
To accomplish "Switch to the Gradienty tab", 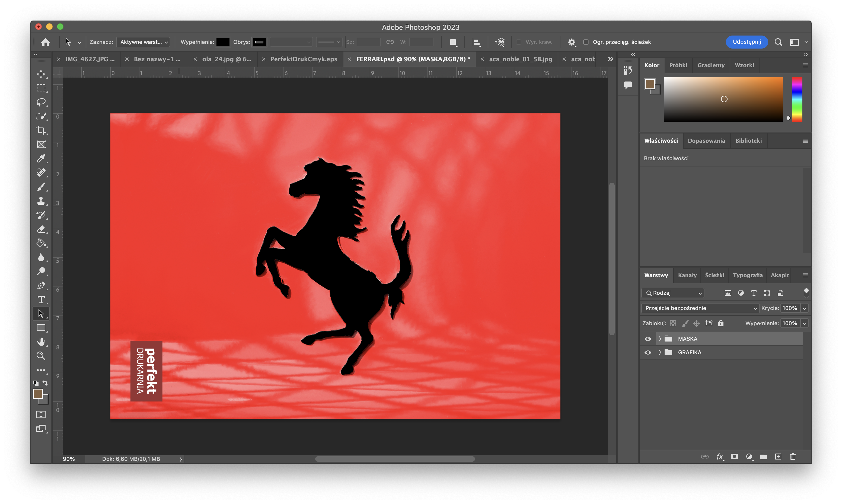I will (711, 65).
